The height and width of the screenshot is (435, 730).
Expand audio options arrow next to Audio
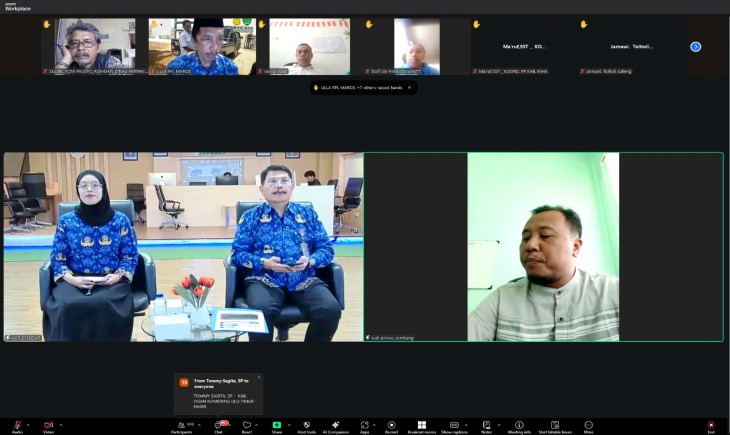coord(28,425)
